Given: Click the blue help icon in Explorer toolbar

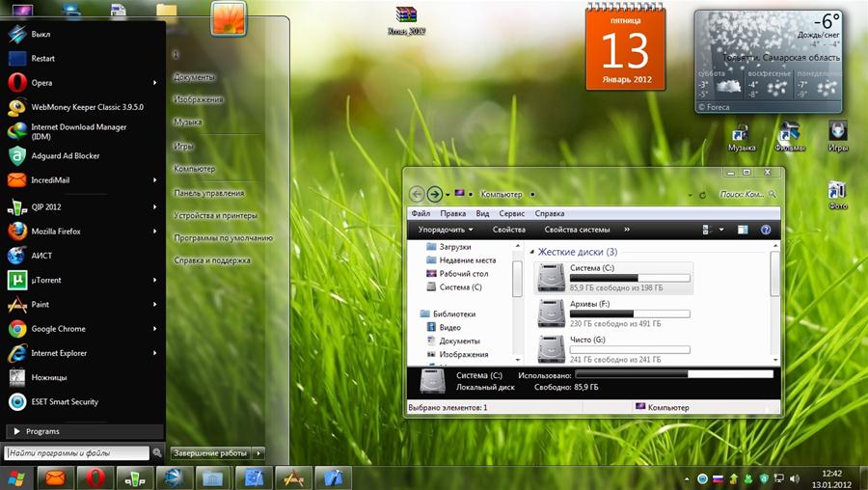Looking at the screenshot, I should pos(767,230).
